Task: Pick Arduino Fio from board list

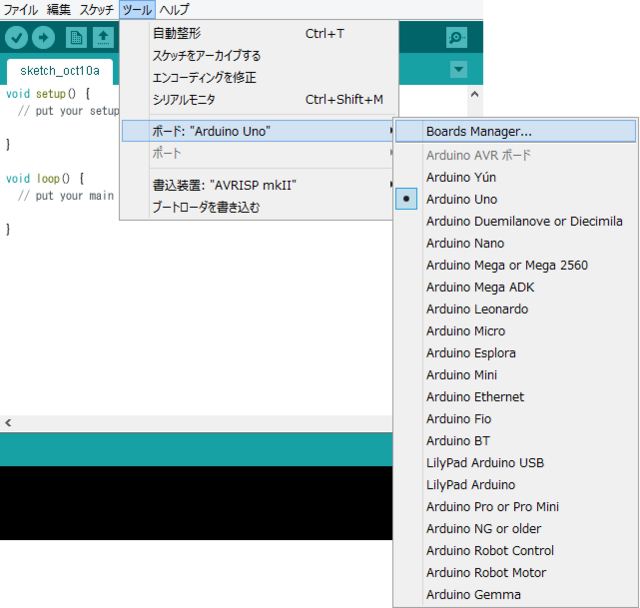Action: coord(516,419)
